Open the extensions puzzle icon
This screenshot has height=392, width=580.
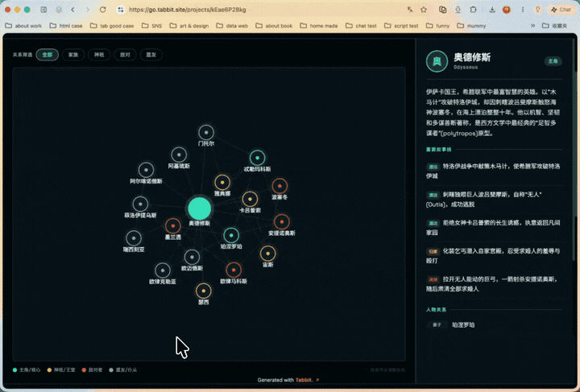click(473, 10)
